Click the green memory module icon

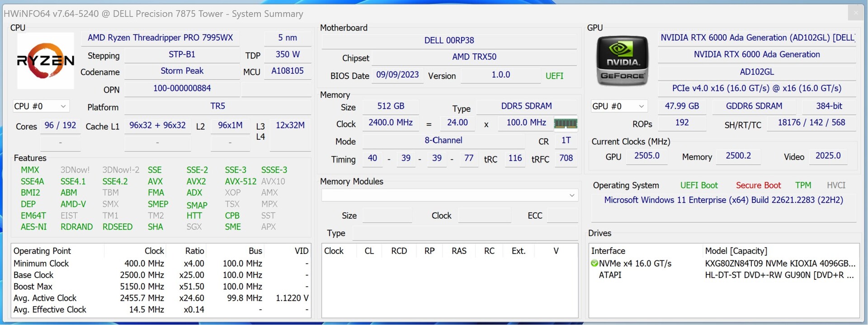(x=565, y=123)
